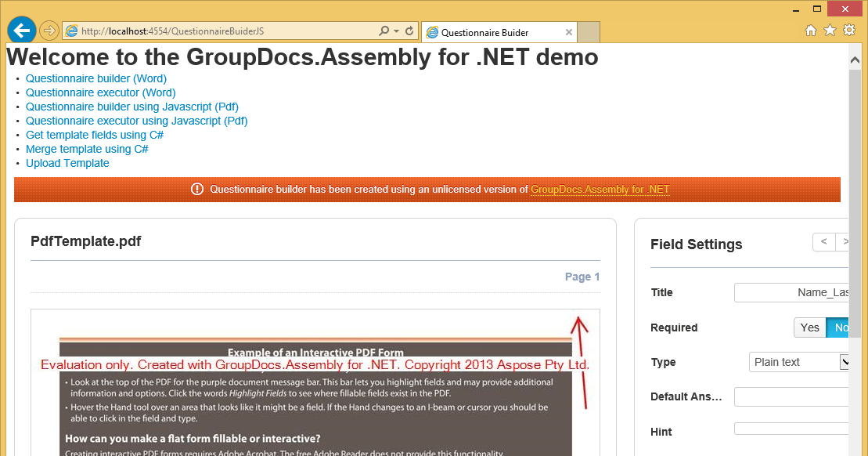Click the previous field arrow in Field Settings
868x456 pixels.
(823, 242)
